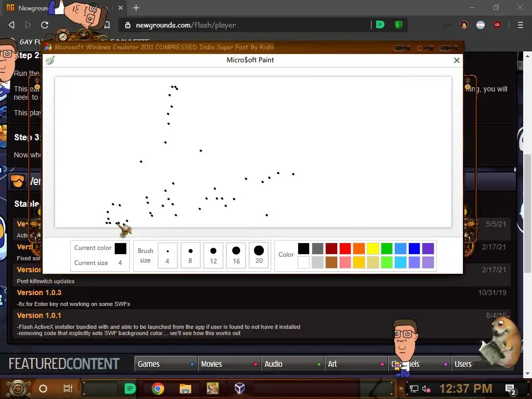Open Task View in taskbar
The height and width of the screenshot is (399, 532).
point(68,389)
